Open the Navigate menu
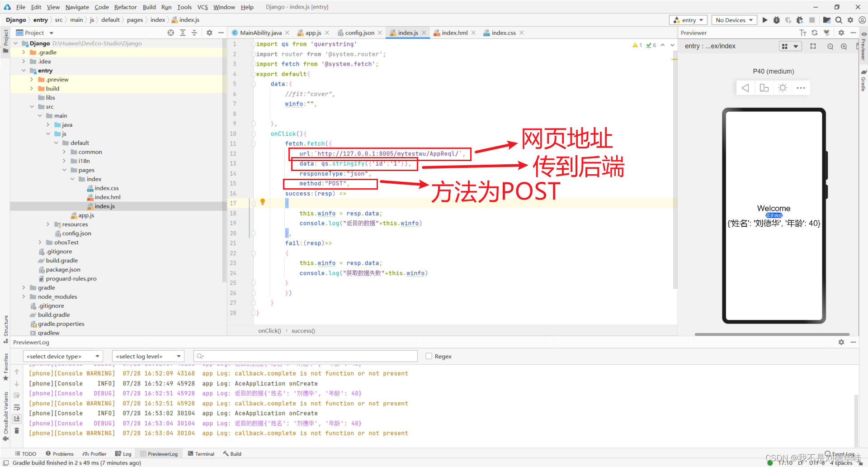This screenshot has height=467, width=868. click(77, 7)
